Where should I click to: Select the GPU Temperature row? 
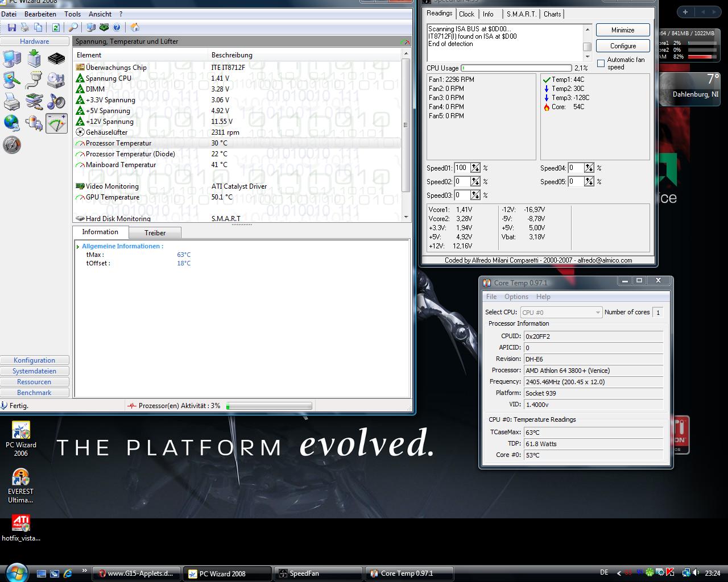click(238, 197)
